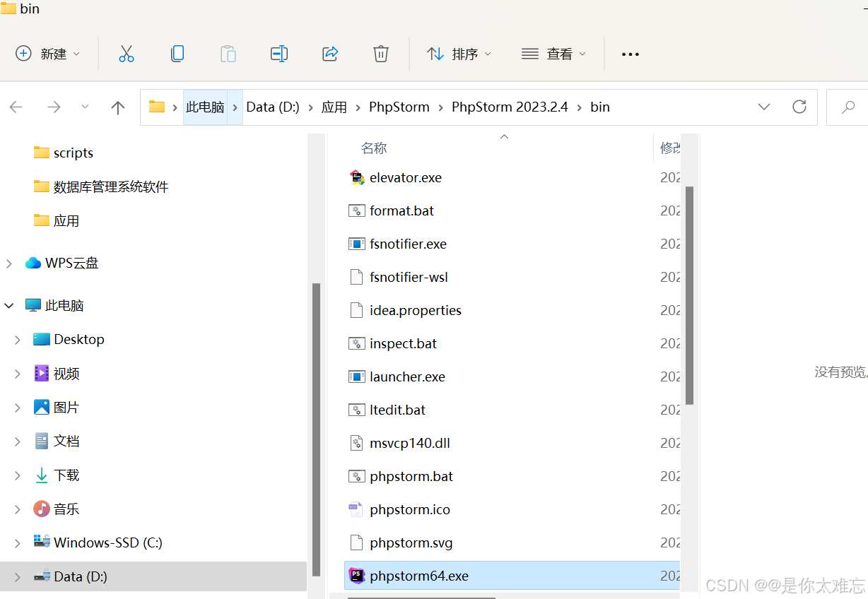Viewport: 868px width, 599px height.
Task: Expand WPS云盘 tree node
Action: pyautogui.click(x=9, y=263)
